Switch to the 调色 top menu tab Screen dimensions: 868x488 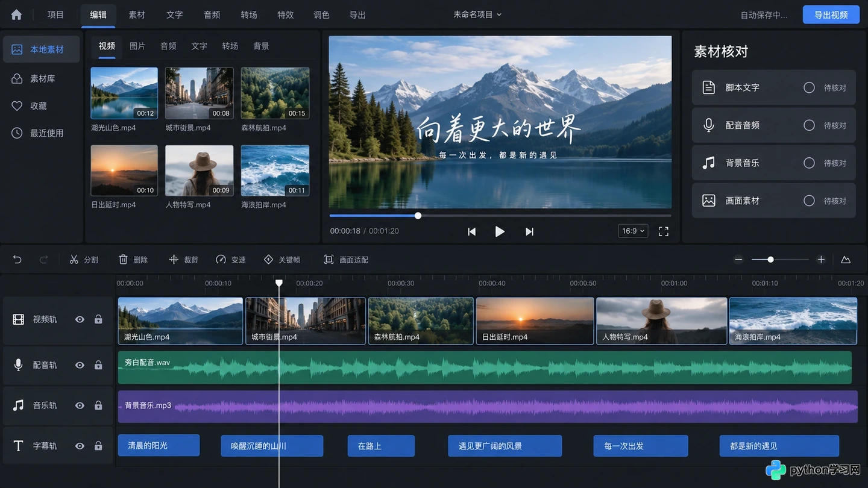pos(321,15)
